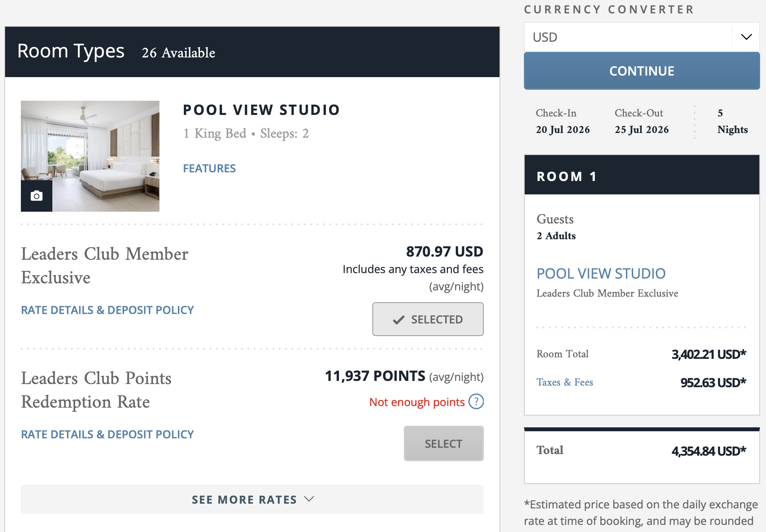766x532 pixels.
Task: Click the SEE MORE RATES chevron icon
Action: coord(309,499)
